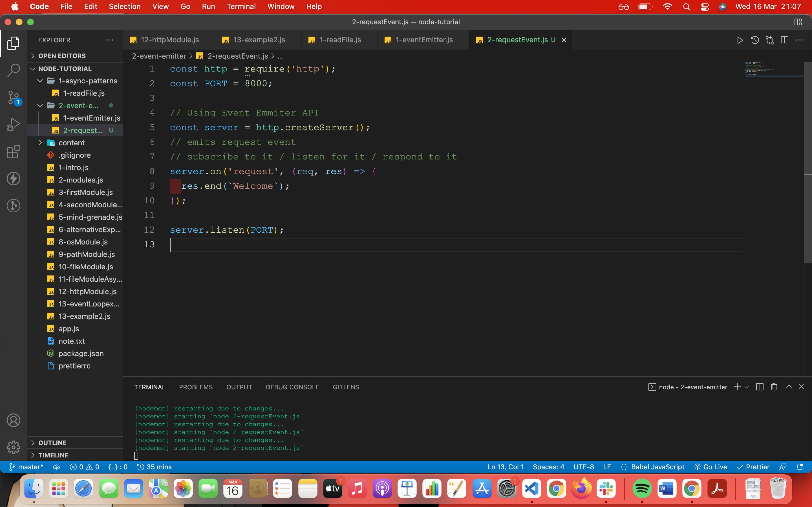Open Source Control view with badge
Viewport: 812px width, 507px height.
pyautogui.click(x=14, y=97)
